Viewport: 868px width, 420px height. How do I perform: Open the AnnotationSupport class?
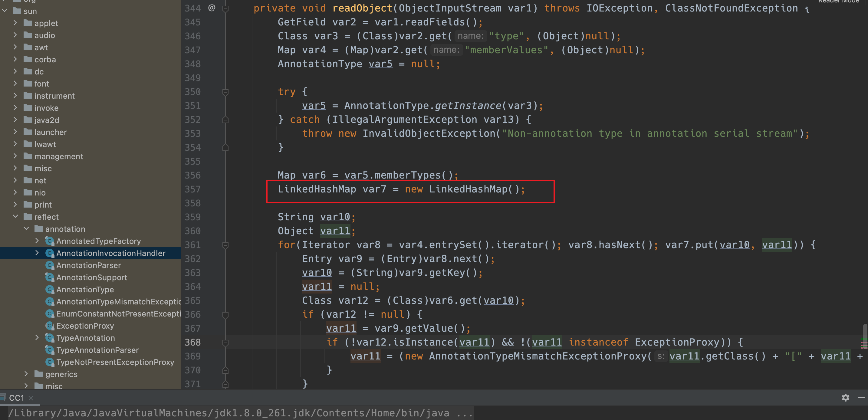tap(91, 277)
